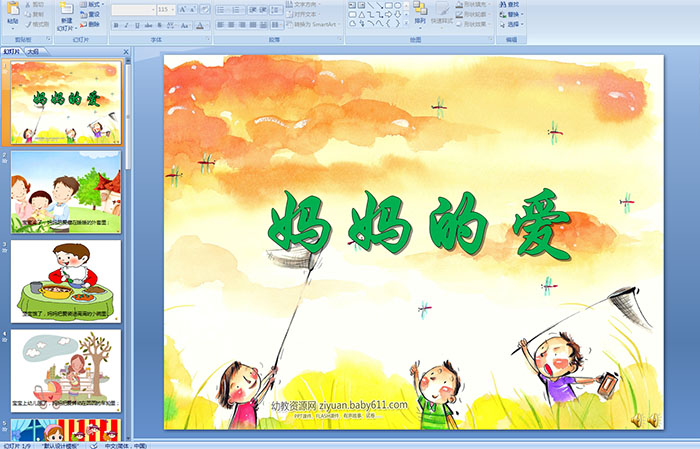The height and width of the screenshot is (449, 700).
Task: Click the red Font Color swatch
Action: 200,25
